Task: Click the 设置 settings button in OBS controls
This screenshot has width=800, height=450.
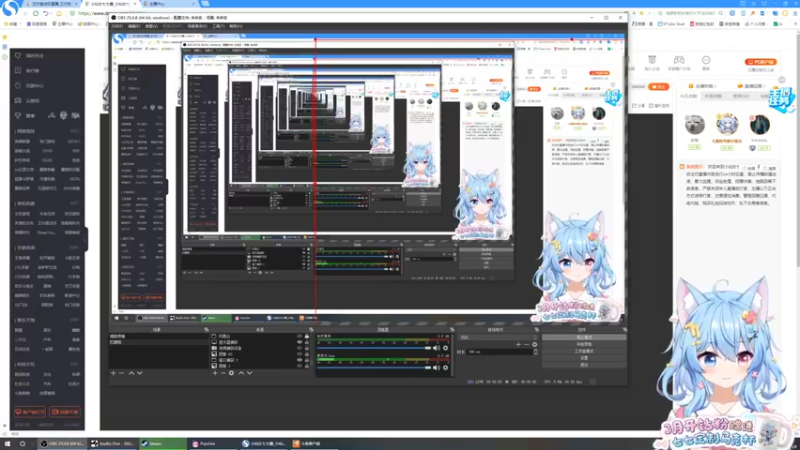Action: [584, 358]
